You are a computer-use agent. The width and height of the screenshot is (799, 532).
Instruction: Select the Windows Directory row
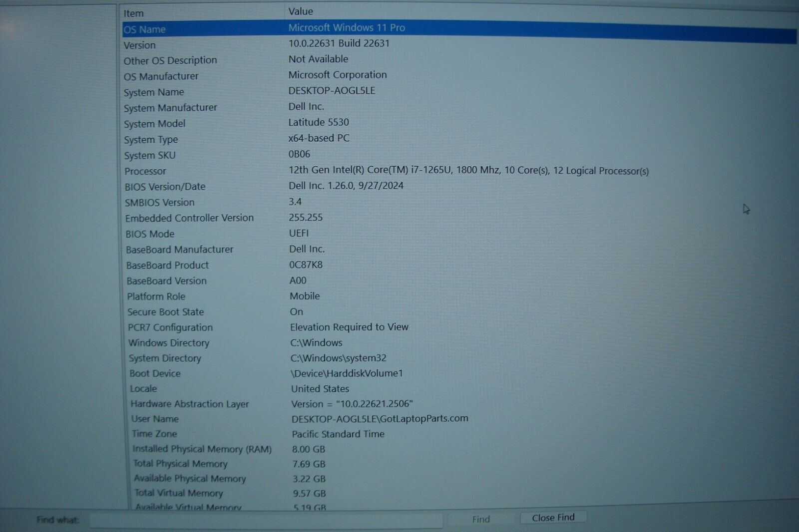[x=459, y=343]
